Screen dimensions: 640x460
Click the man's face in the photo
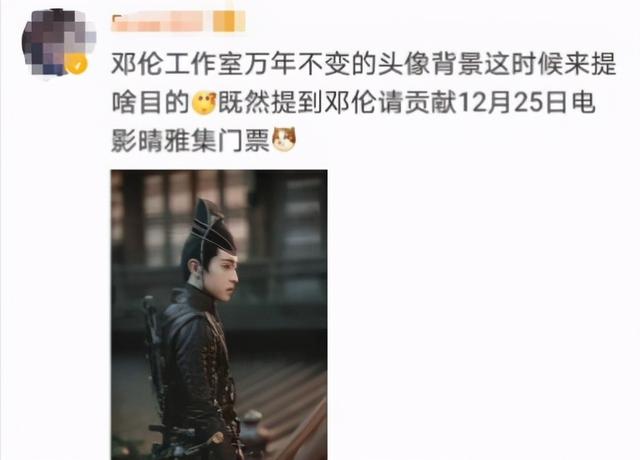tap(224, 278)
